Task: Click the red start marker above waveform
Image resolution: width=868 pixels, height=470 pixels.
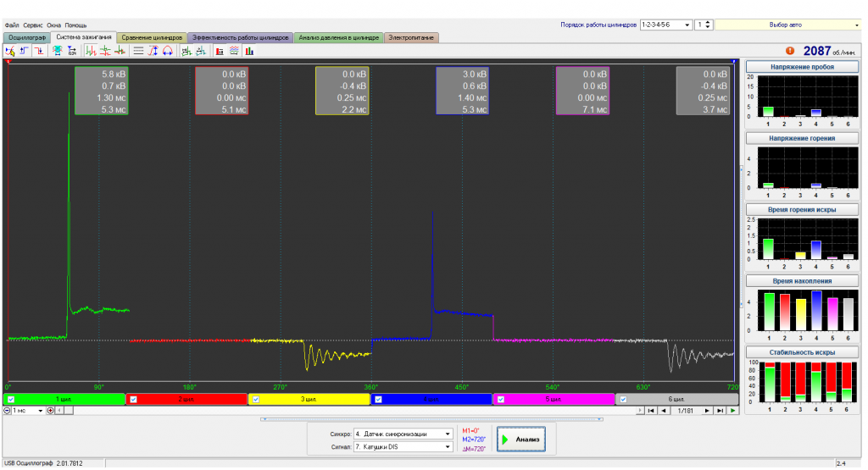Action: [x=8, y=61]
